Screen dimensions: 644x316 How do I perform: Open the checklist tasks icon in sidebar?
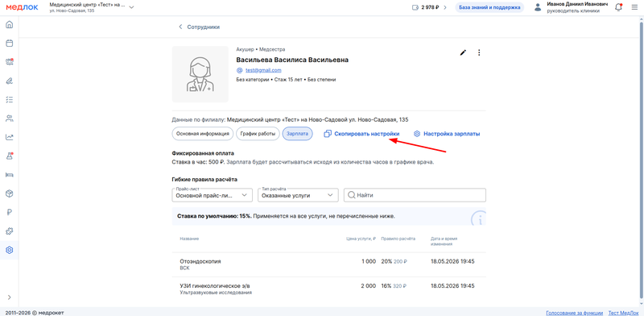tap(9, 100)
